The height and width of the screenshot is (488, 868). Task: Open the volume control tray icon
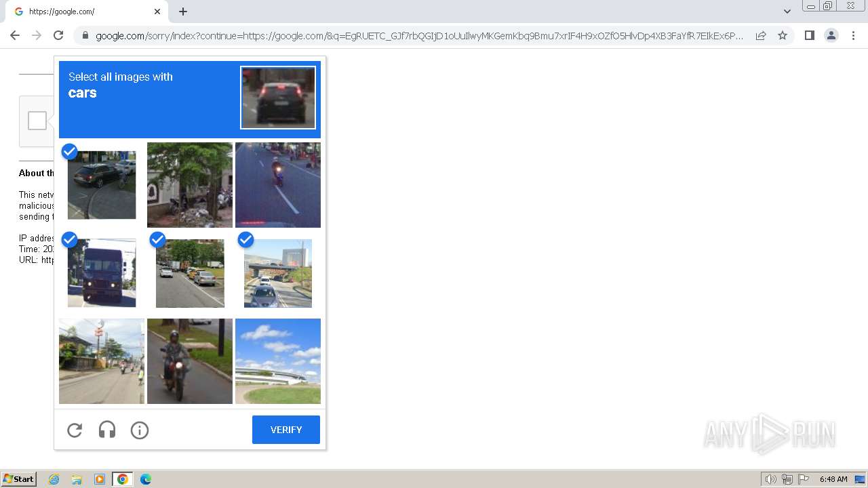(771, 479)
